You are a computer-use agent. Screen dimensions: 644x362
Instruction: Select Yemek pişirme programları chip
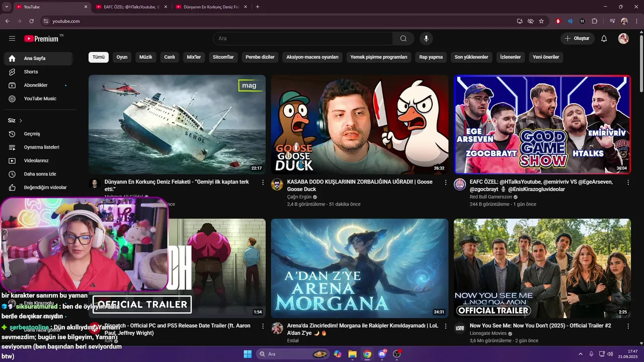point(379,57)
